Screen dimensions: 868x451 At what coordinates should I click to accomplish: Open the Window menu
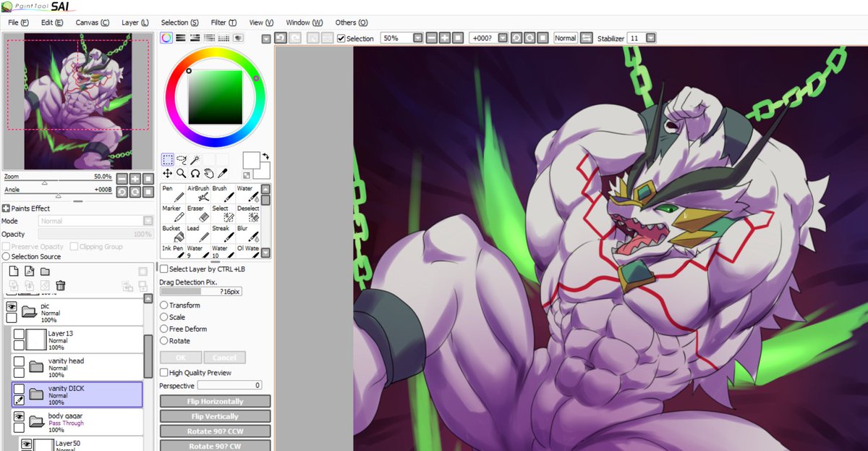[305, 22]
